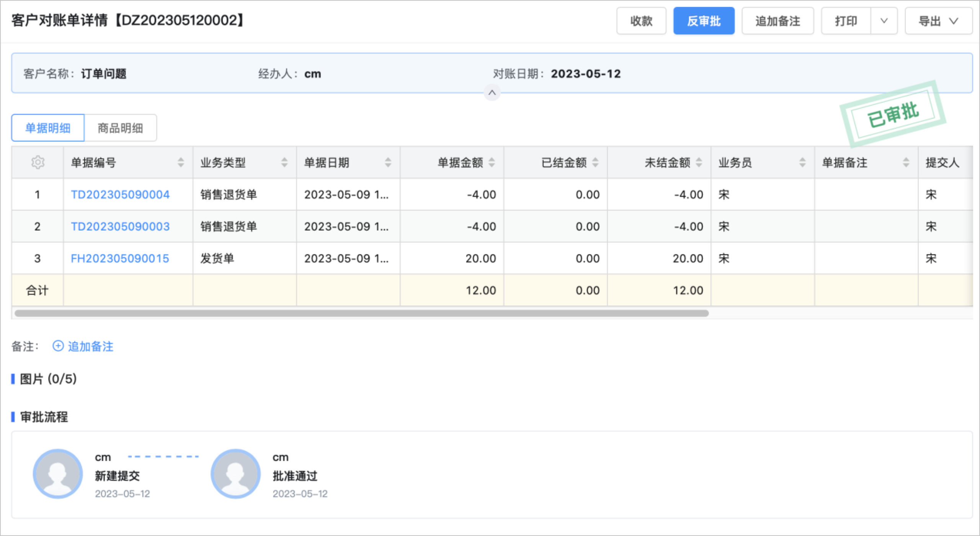
Task: Open table column settings gear icon
Action: (38, 162)
